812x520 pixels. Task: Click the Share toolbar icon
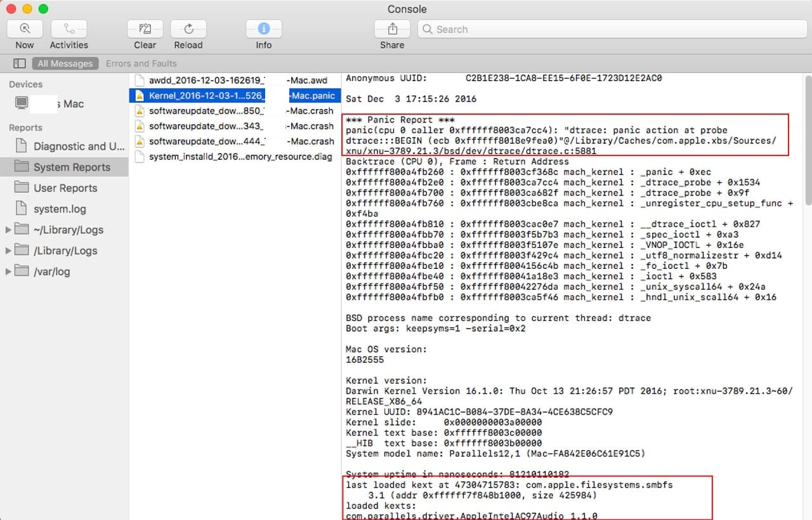pyautogui.click(x=392, y=29)
